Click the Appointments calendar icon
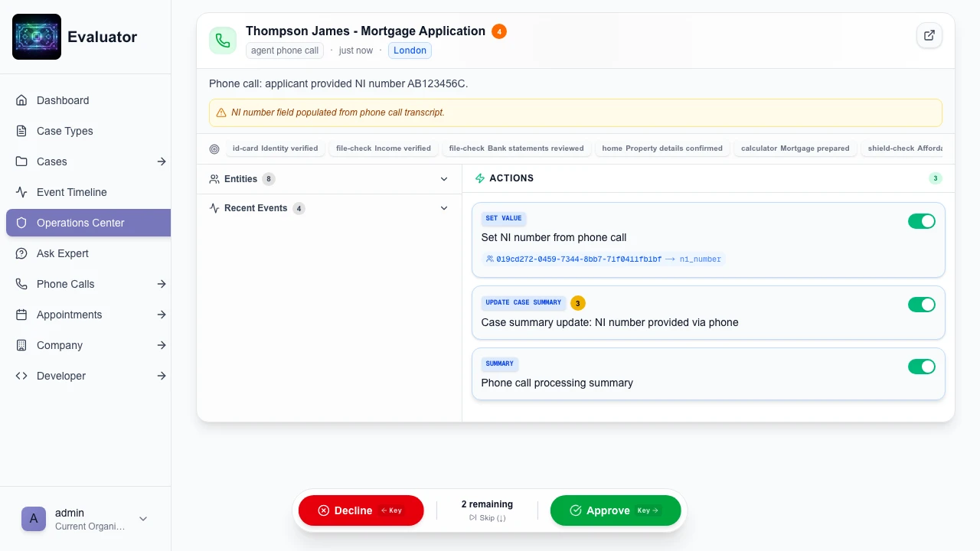 (21, 315)
